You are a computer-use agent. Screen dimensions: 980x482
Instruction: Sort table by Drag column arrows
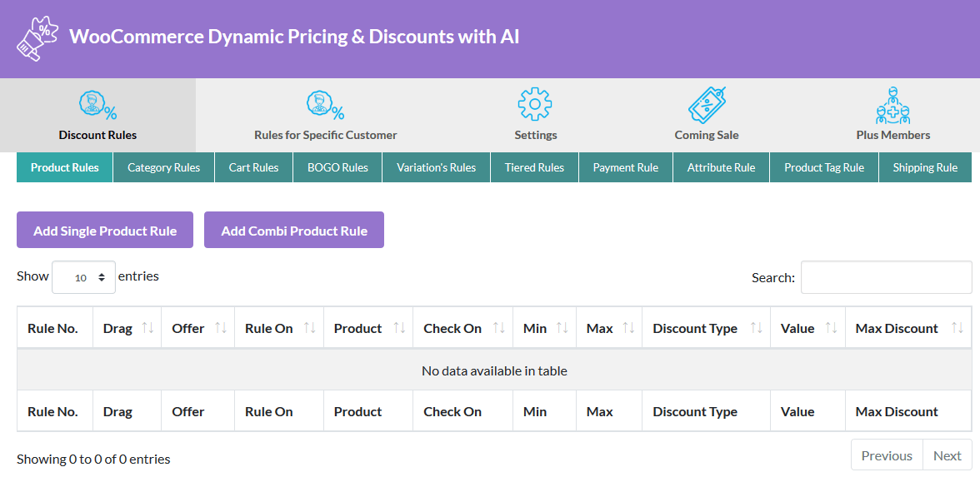pyautogui.click(x=148, y=328)
